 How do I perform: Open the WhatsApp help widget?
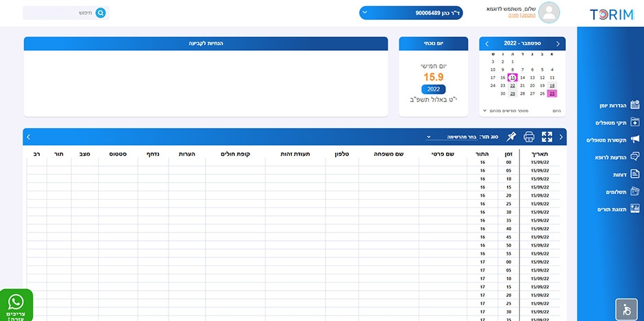[16, 305]
